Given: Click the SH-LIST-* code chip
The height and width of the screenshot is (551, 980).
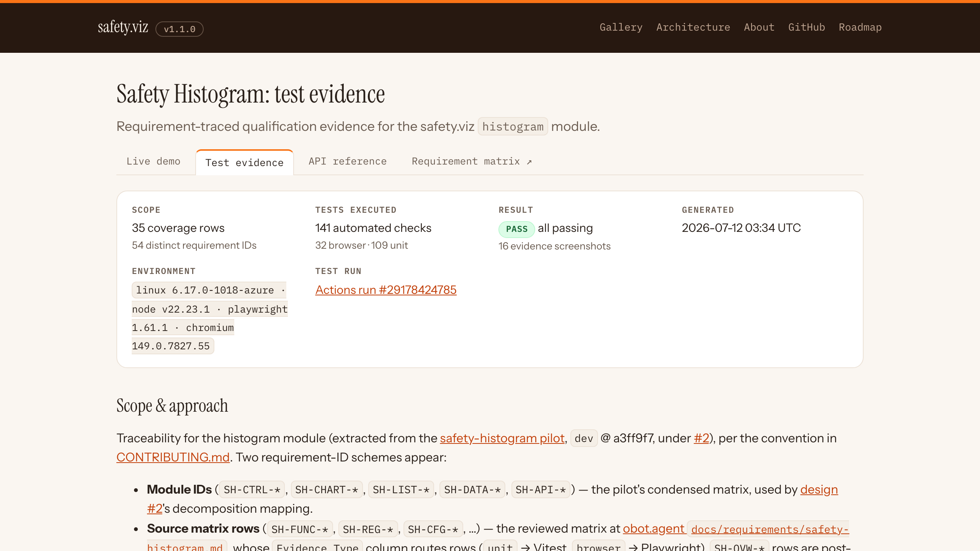Looking at the screenshot, I should click(x=401, y=490).
